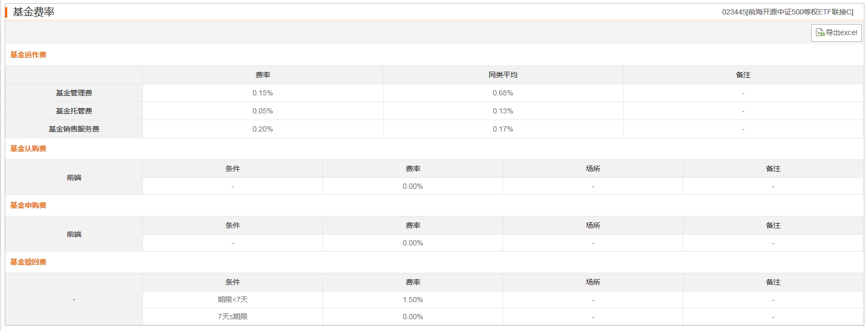Select the 基金申购费 section heading

click(28, 205)
